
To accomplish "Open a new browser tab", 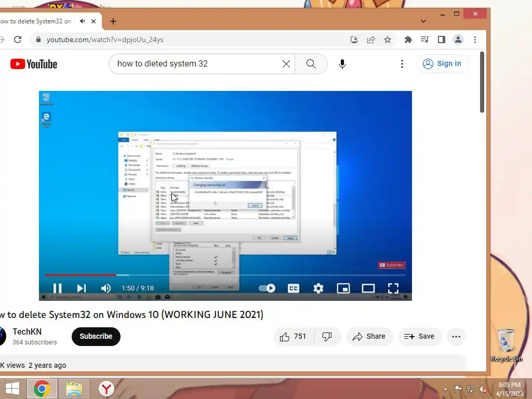I will tap(113, 21).
